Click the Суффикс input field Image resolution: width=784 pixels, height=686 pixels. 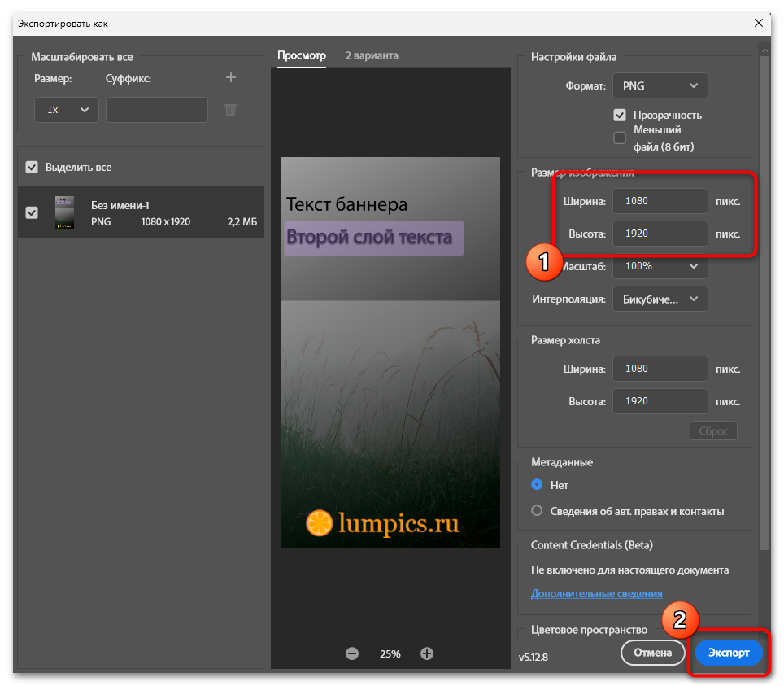pyautogui.click(x=157, y=110)
